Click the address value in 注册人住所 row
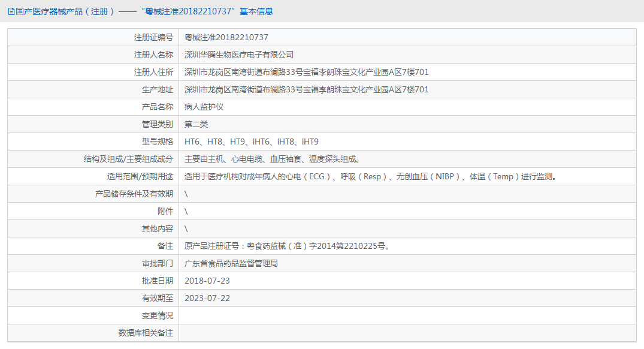 click(306, 73)
